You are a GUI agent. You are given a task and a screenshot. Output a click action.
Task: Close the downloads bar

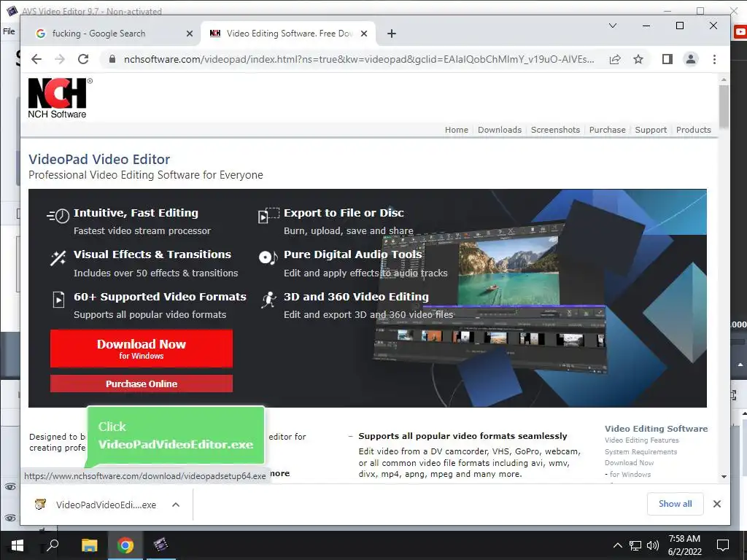tap(717, 504)
